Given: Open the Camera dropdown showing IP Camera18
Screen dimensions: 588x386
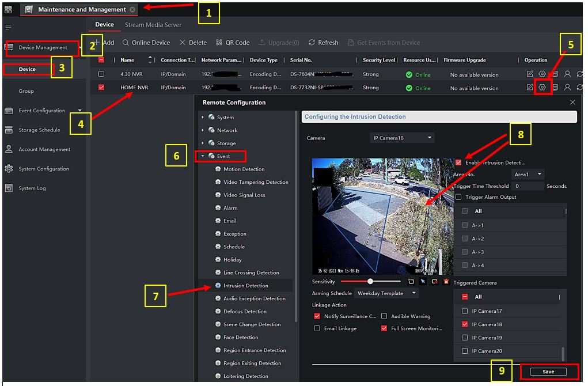Looking at the screenshot, I should point(401,138).
